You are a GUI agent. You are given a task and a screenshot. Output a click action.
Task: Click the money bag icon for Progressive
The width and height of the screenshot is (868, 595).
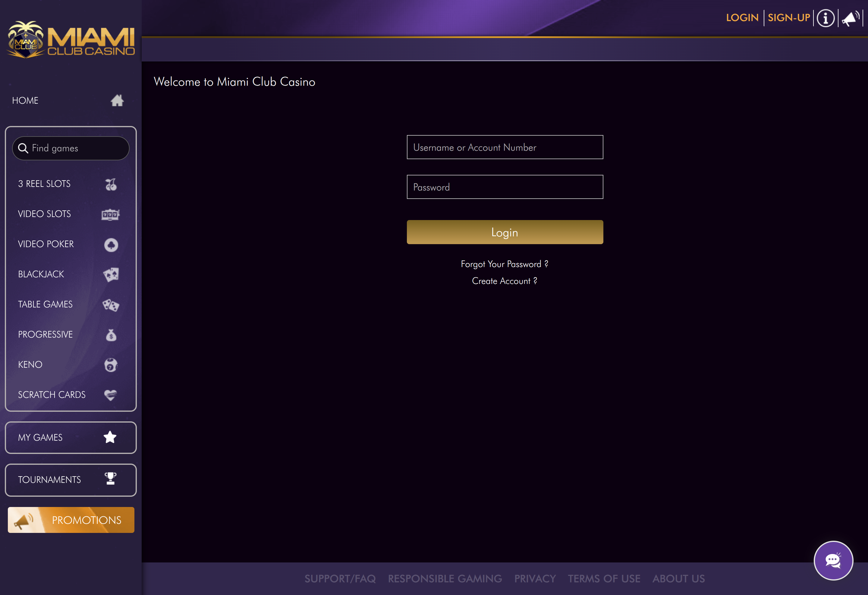(111, 335)
